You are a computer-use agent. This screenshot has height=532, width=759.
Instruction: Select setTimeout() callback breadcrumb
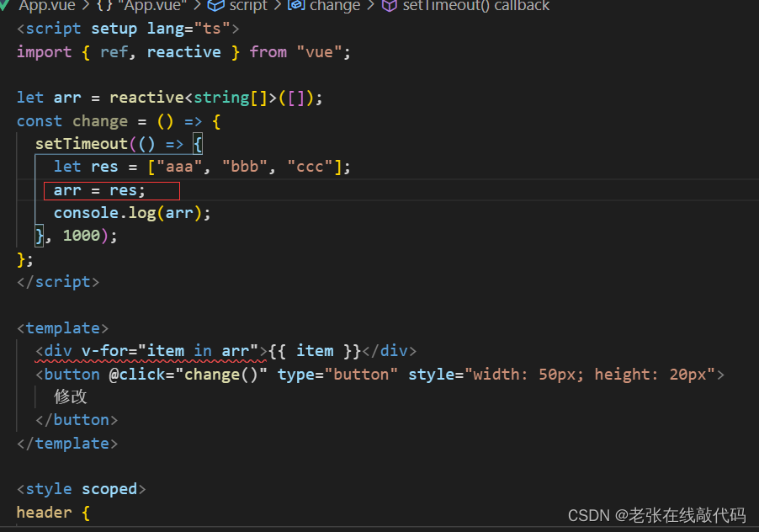point(476,5)
